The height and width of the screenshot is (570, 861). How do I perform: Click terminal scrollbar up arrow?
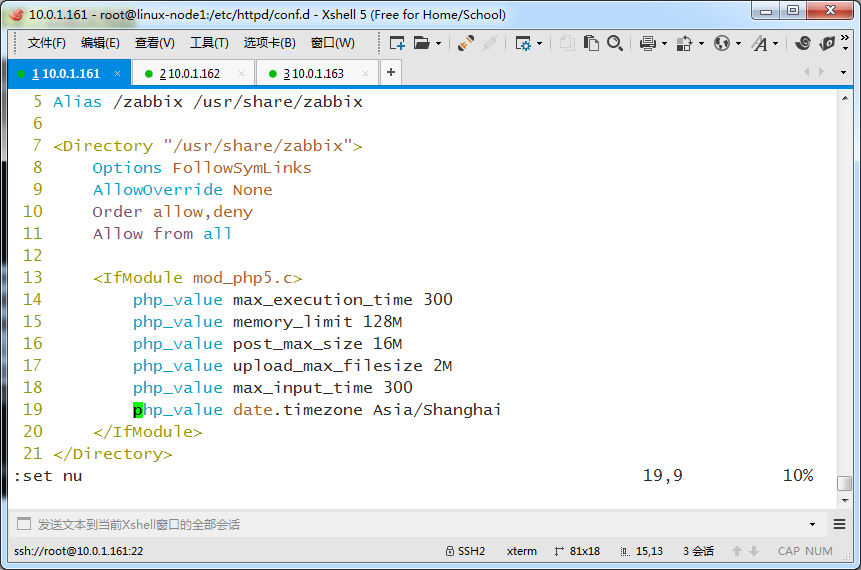click(845, 98)
